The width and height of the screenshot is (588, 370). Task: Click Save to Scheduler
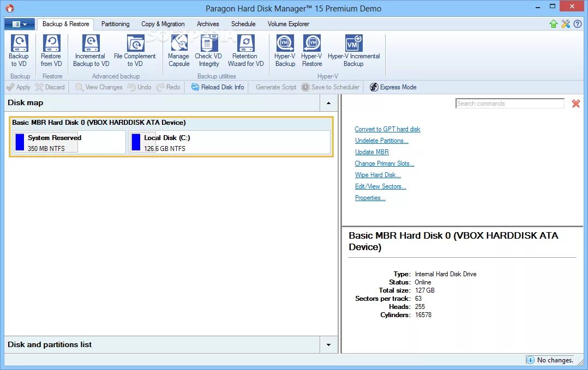coord(331,87)
